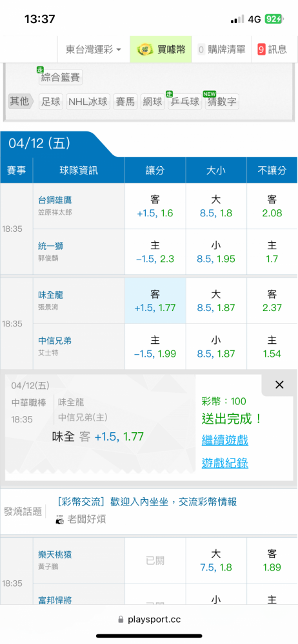The image size is (298, 644).
Task: Click the 讓分 column header
Action: [x=155, y=171]
